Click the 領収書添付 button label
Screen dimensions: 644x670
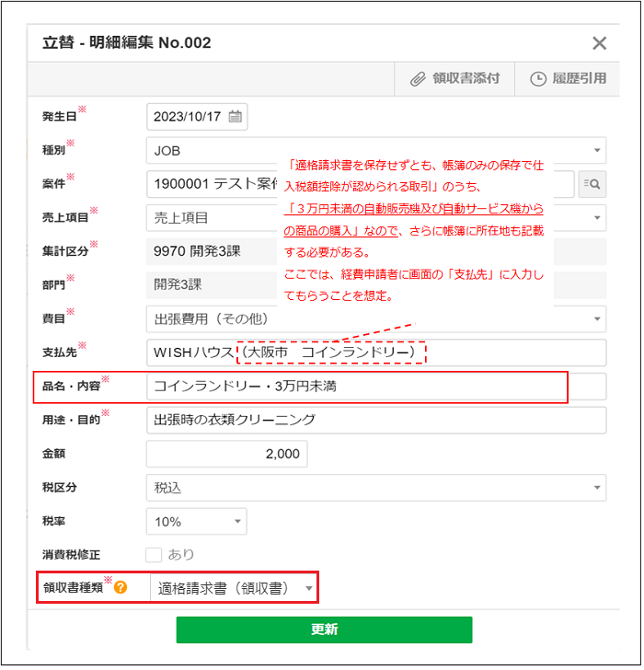point(466,79)
